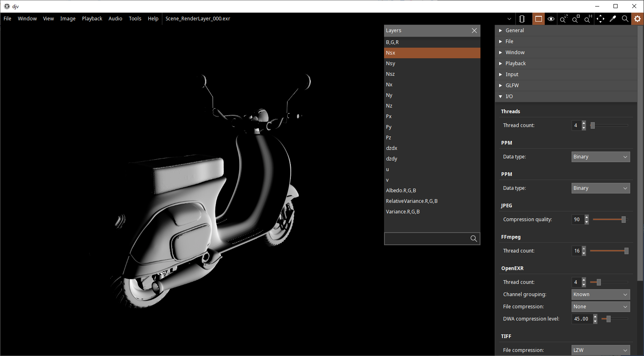Open the Playback menu
The image size is (644, 356).
pos(92,19)
